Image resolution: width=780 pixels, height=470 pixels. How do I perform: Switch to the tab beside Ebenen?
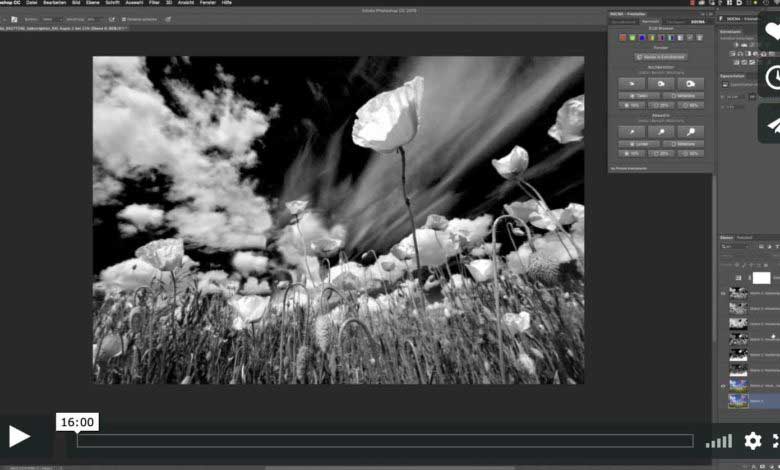[x=744, y=238]
